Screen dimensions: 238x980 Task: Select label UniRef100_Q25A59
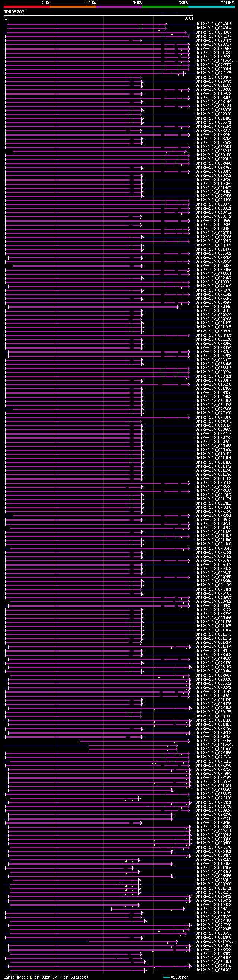(x=214, y=896)
